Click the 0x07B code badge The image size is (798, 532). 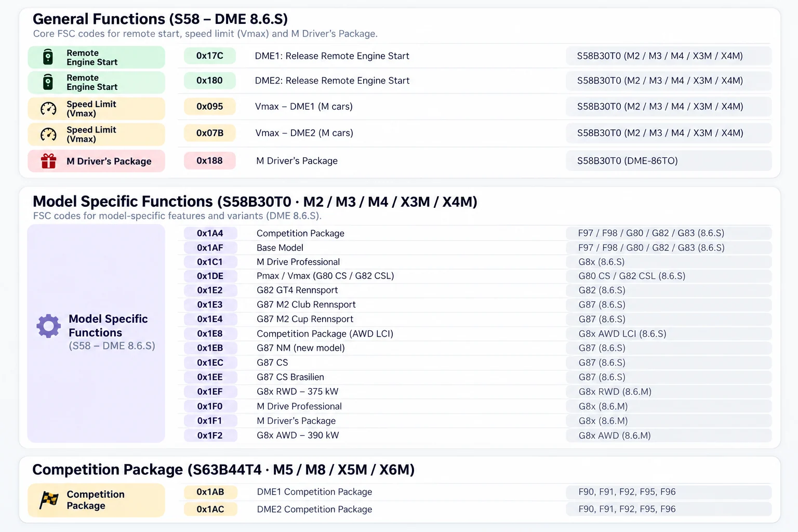(210, 133)
